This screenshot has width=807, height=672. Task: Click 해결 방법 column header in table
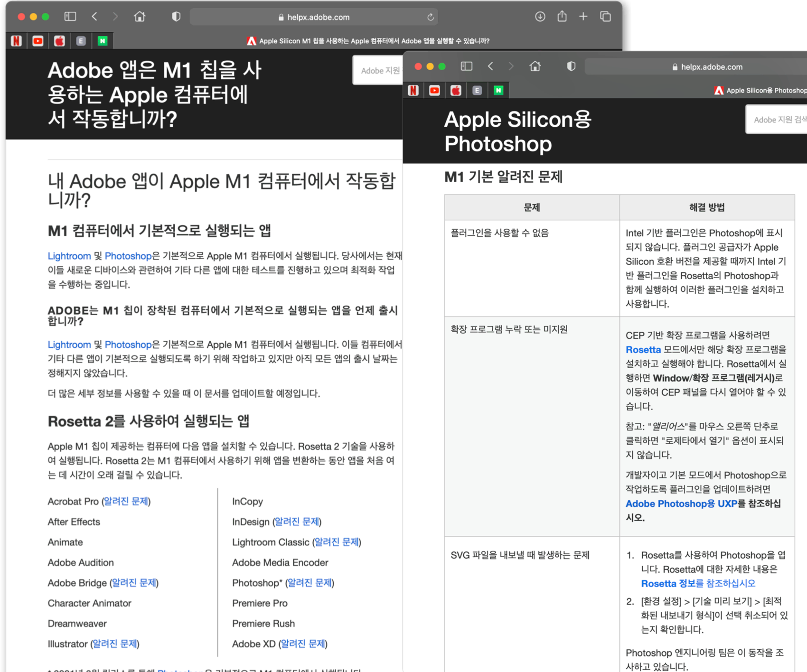707,207
